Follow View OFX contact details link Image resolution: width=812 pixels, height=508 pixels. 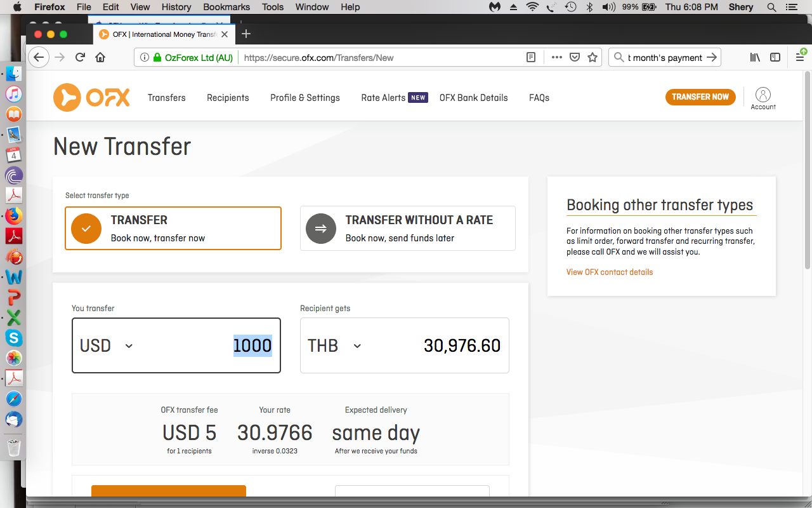[610, 272]
